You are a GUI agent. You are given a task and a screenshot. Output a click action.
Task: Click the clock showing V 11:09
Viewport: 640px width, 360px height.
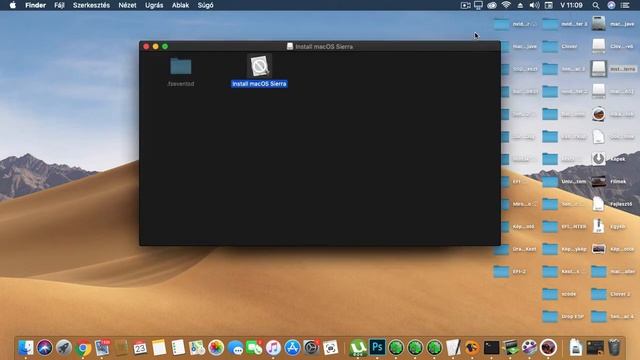tap(571, 5)
